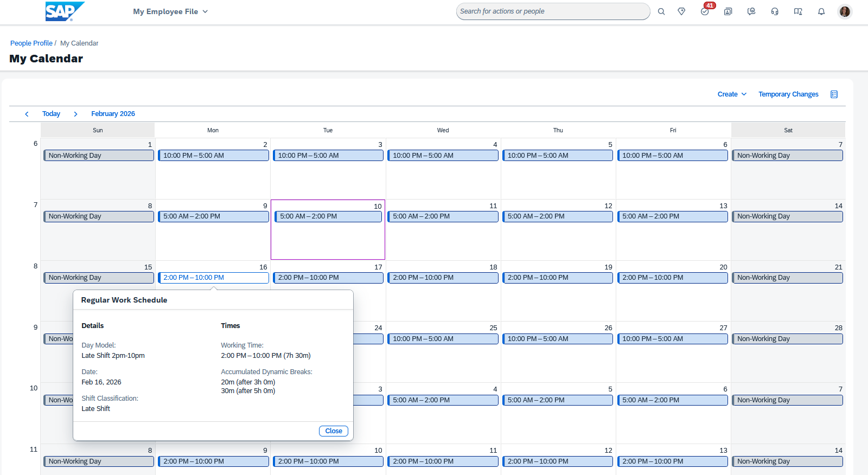Click the search magnifier icon

click(661, 11)
